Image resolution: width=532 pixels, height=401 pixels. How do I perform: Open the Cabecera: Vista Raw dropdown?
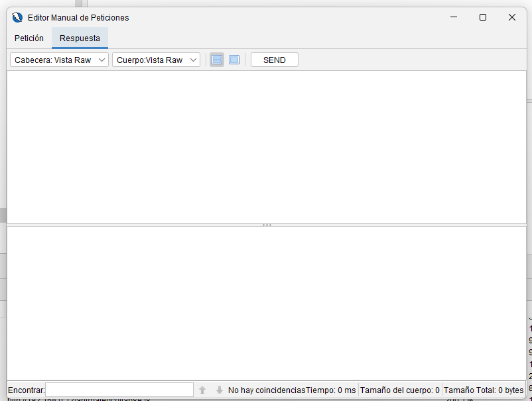point(59,60)
